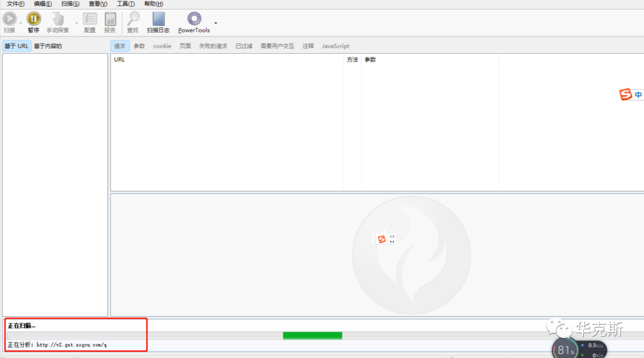
Task: Click the PowerTools gear icon
Action: [194, 19]
